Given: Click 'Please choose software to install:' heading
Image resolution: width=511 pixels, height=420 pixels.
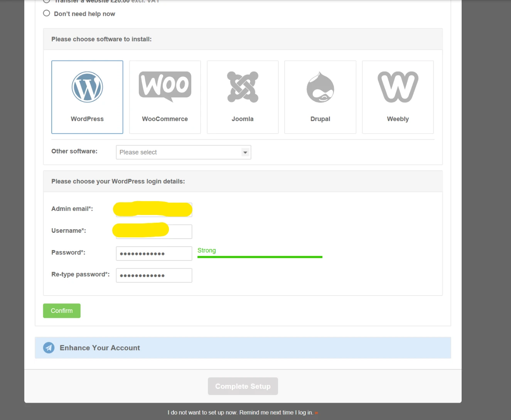Looking at the screenshot, I should (x=101, y=39).
